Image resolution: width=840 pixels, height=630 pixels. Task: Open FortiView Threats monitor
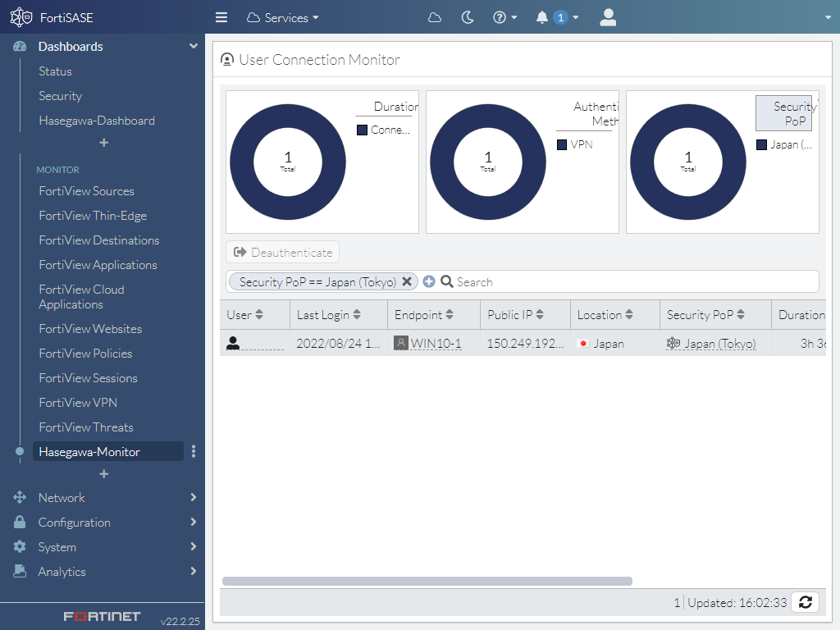click(x=86, y=427)
